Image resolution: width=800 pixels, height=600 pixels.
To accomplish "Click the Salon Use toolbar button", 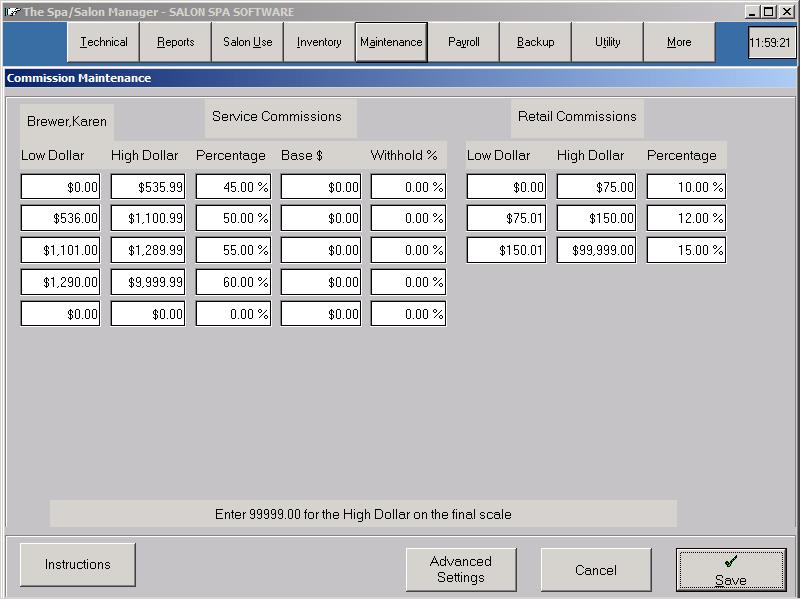I will click(x=248, y=43).
